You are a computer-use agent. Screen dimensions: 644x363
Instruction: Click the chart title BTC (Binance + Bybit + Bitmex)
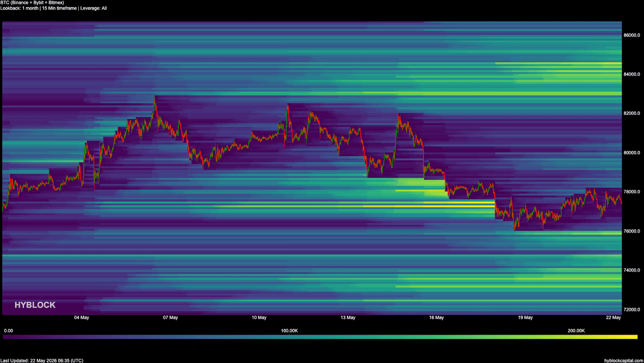click(32, 3)
